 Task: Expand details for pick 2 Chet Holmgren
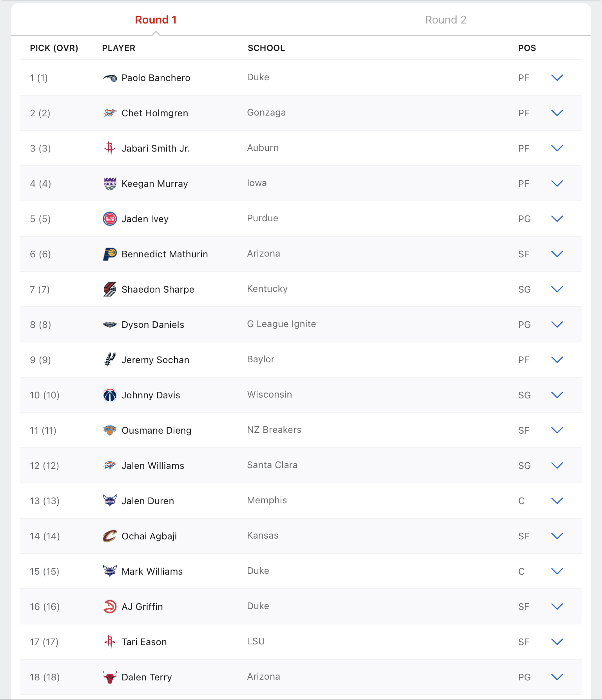[x=557, y=113]
